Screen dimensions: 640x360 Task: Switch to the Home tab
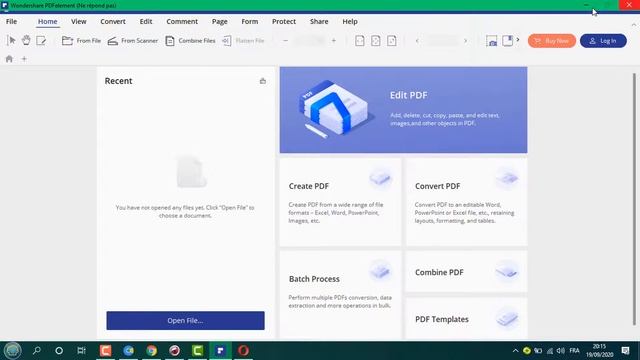tap(47, 21)
